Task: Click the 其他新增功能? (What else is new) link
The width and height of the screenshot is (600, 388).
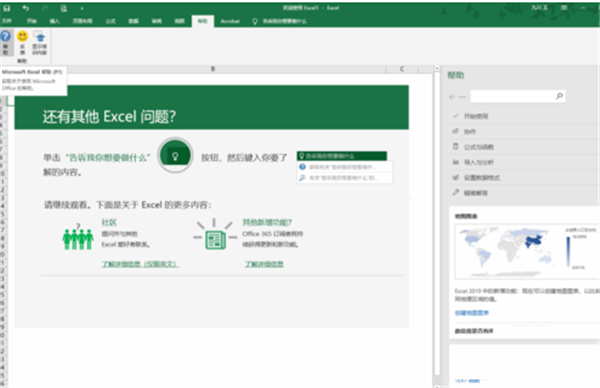Action: click(x=267, y=222)
